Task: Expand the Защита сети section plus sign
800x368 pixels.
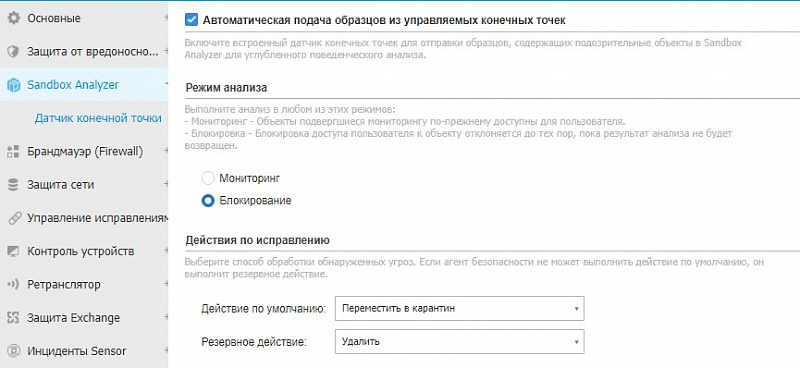Action: 165,184
